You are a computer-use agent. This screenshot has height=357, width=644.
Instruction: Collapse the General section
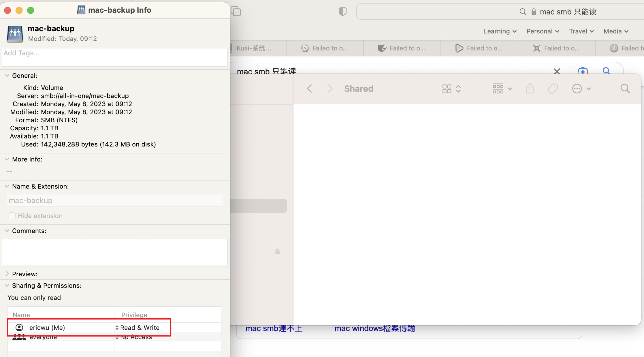[x=7, y=75]
